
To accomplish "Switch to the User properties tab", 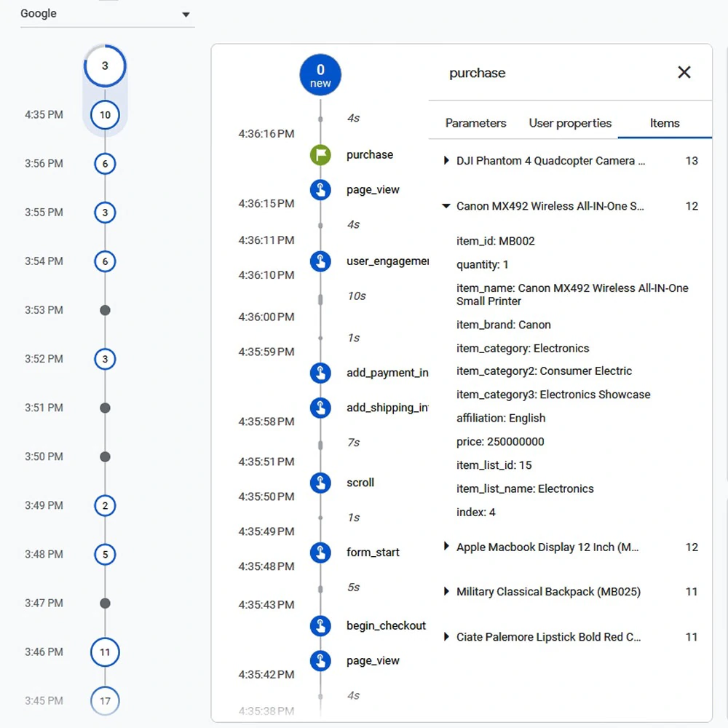I will (570, 123).
